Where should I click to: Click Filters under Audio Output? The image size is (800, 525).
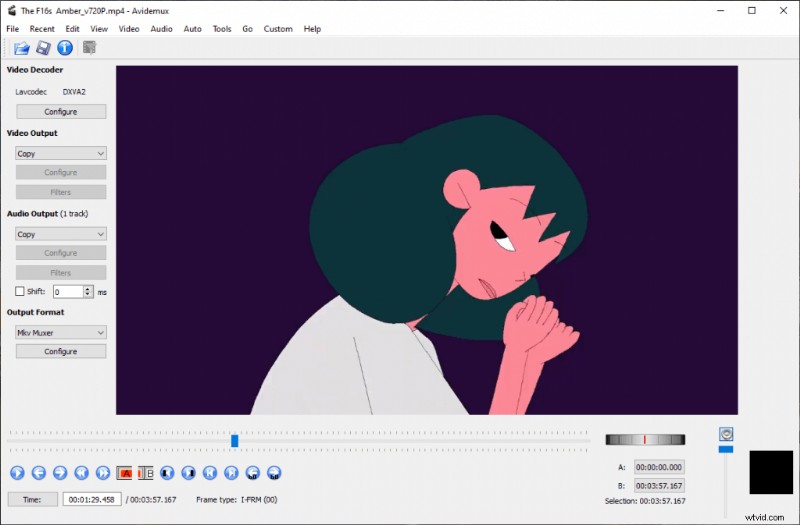(61, 273)
